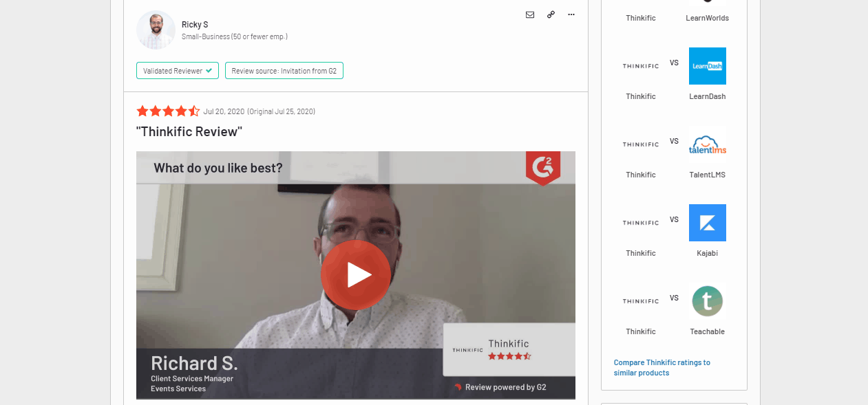Click the review date Jul 20, 2020
Image resolution: width=868 pixels, height=405 pixels.
(224, 111)
